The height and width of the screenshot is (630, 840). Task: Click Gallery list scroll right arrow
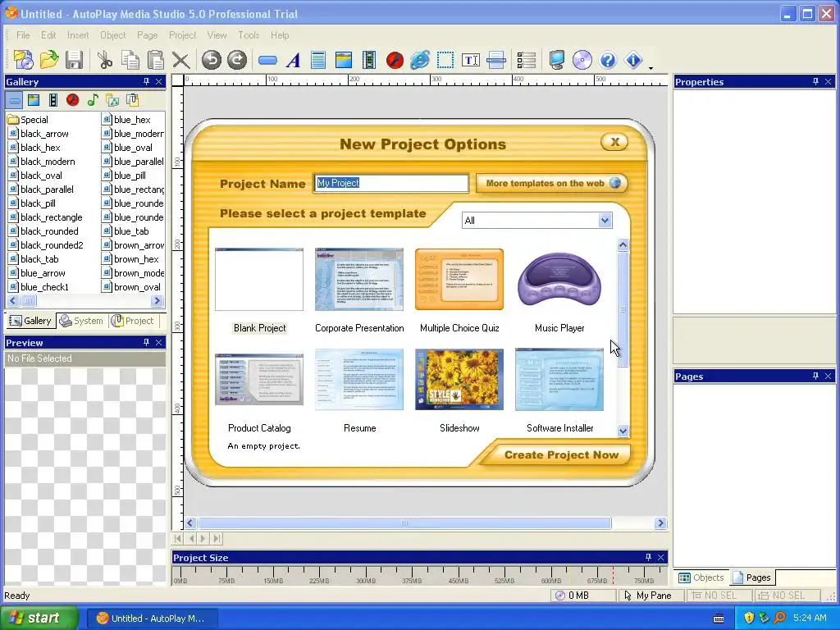click(x=157, y=300)
